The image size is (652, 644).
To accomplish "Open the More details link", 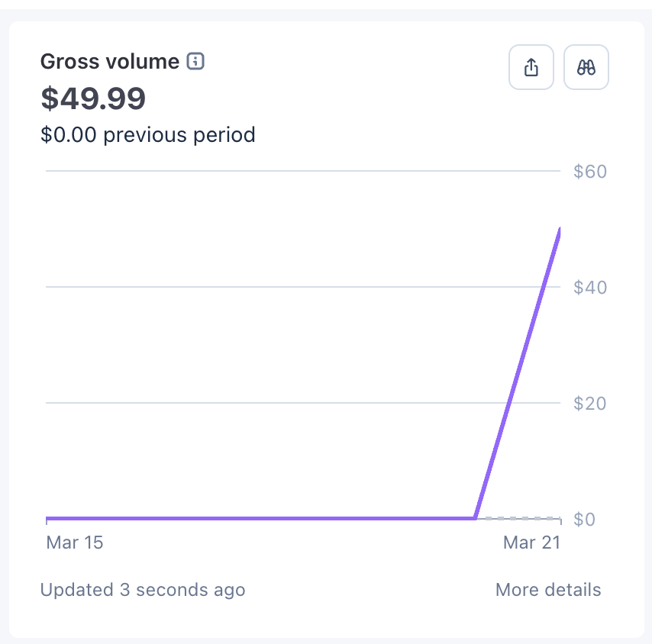I will [548, 590].
